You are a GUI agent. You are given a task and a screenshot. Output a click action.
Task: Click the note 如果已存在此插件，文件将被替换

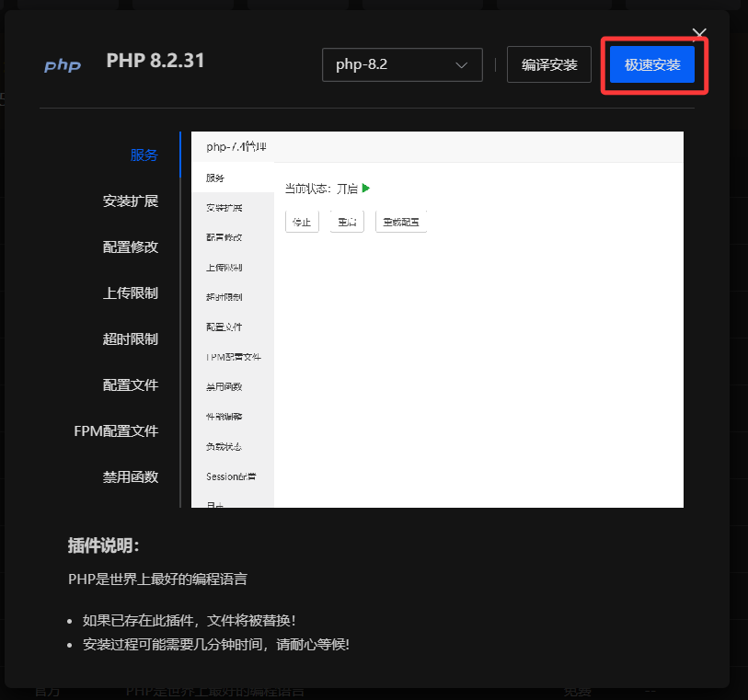pyautogui.click(x=189, y=620)
